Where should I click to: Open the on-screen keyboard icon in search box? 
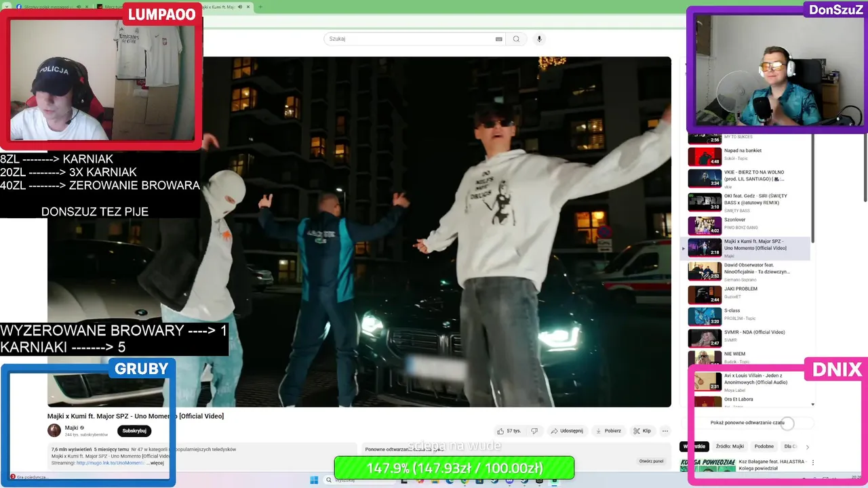[499, 39]
